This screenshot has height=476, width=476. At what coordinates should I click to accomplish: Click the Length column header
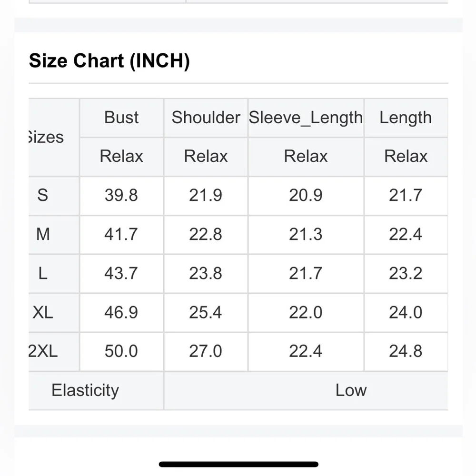click(x=406, y=118)
